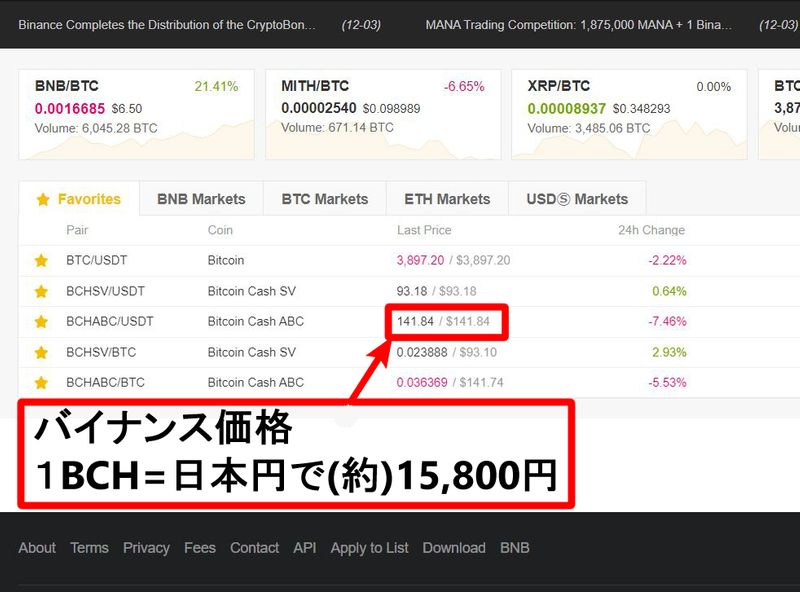800x592 pixels.
Task: Click Apply to List in footer
Action: click(x=369, y=548)
